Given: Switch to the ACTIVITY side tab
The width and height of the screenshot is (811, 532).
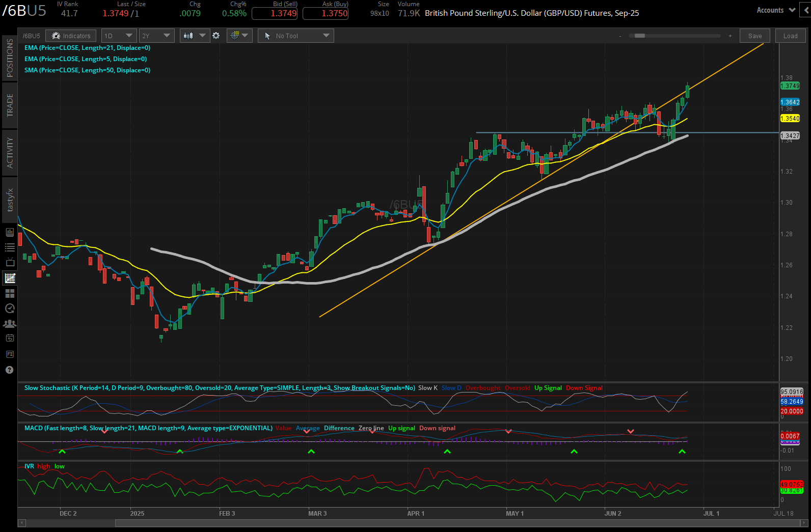Looking at the screenshot, I should [10, 153].
